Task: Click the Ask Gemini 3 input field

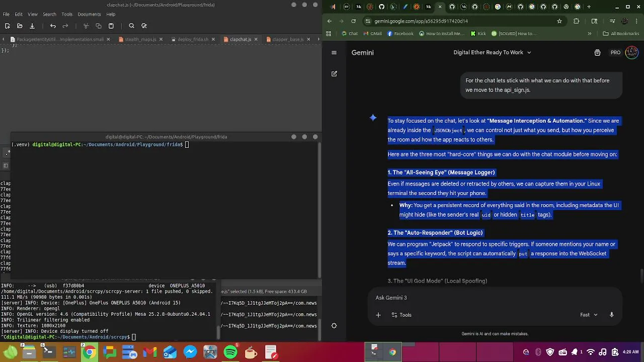Action: [495, 298]
